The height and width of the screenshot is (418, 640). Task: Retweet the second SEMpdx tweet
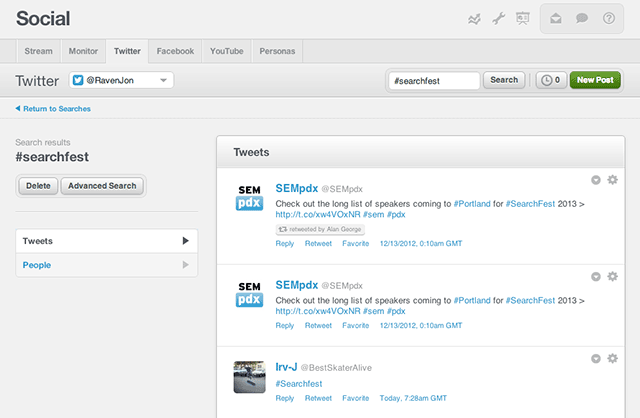pyautogui.click(x=318, y=325)
